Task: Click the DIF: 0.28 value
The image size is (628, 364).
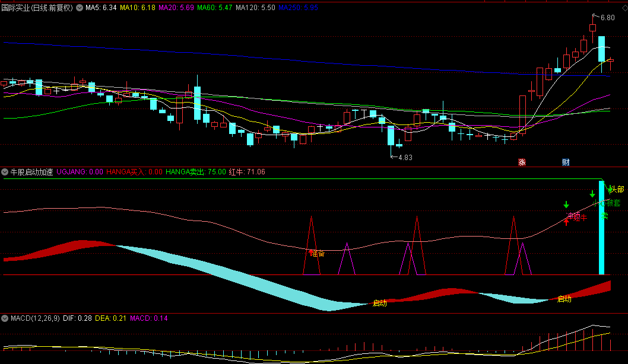Action: pyautogui.click(x=77, y=318)
